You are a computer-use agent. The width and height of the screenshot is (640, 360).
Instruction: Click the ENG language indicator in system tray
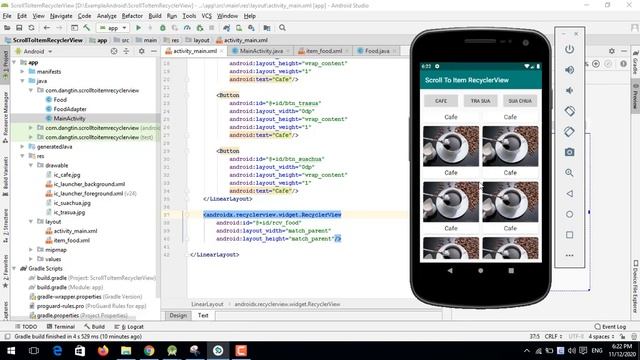point(597,351)
